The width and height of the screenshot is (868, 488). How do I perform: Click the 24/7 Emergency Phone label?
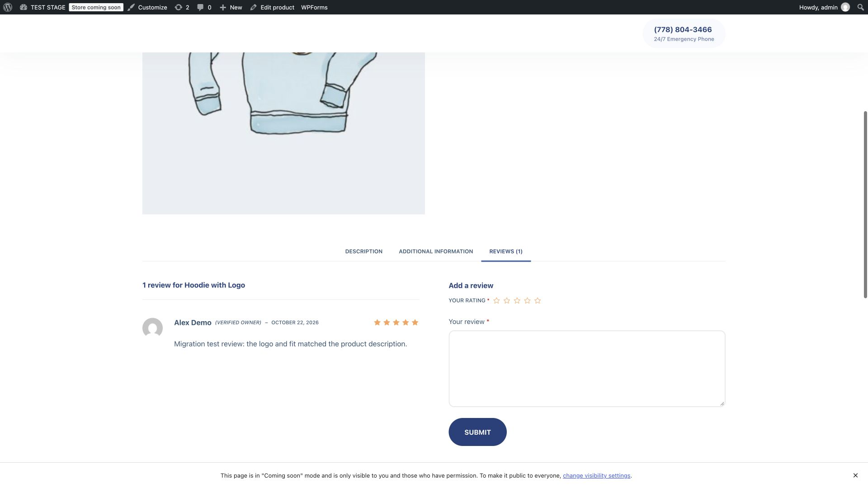(684, 39)
